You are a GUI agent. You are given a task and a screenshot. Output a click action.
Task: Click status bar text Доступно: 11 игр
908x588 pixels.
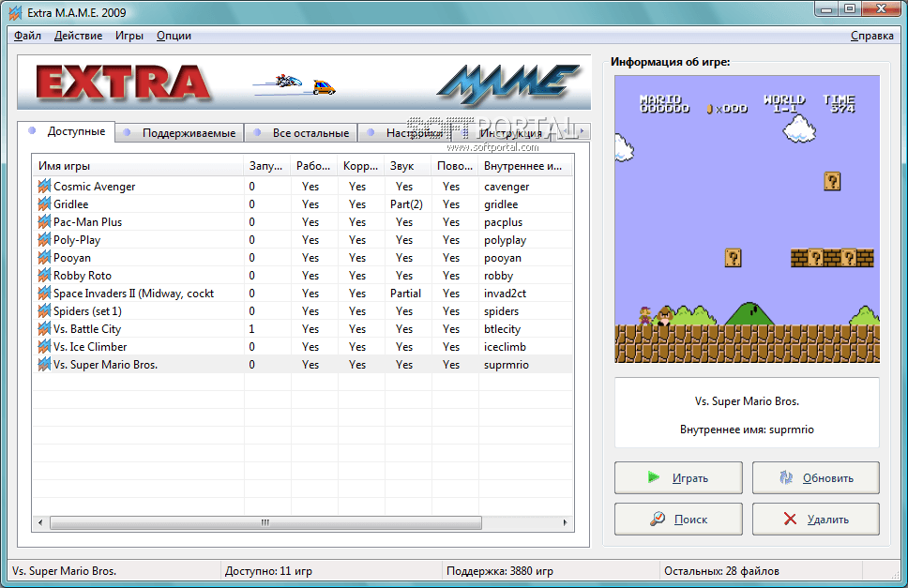(x=268, y=570)
